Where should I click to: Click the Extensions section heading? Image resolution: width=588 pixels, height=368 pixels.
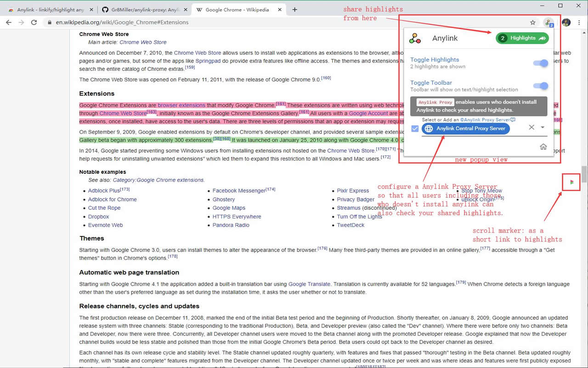(x=96, y=93)
